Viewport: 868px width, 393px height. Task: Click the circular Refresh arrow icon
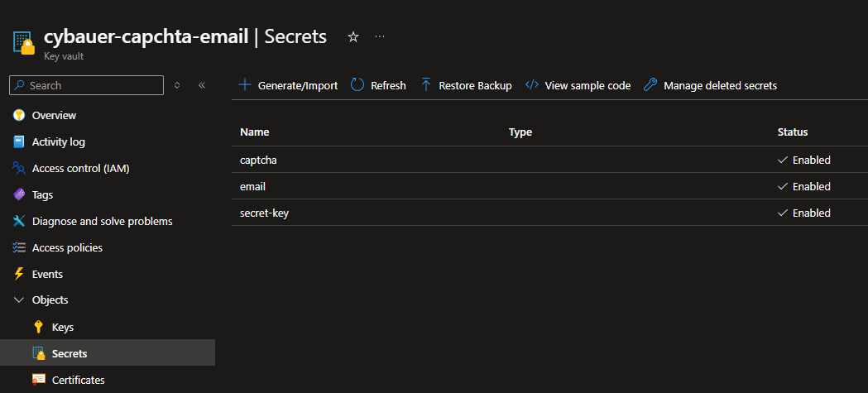coord(357,85)
